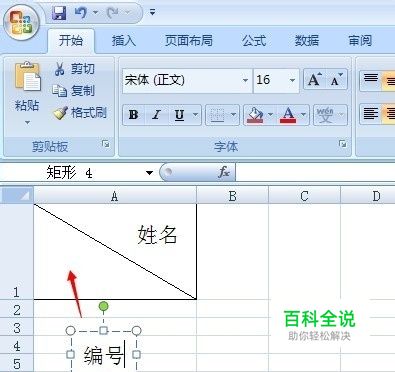Select column B header
Viewport: 395px width, 372px height.
[233, 196]
